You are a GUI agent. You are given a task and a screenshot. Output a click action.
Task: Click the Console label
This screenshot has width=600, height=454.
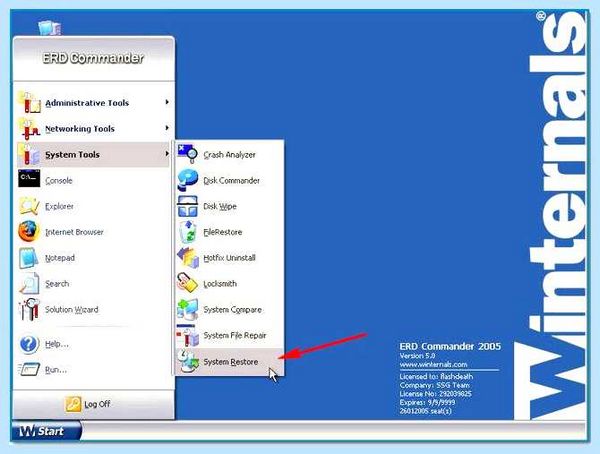59,180
